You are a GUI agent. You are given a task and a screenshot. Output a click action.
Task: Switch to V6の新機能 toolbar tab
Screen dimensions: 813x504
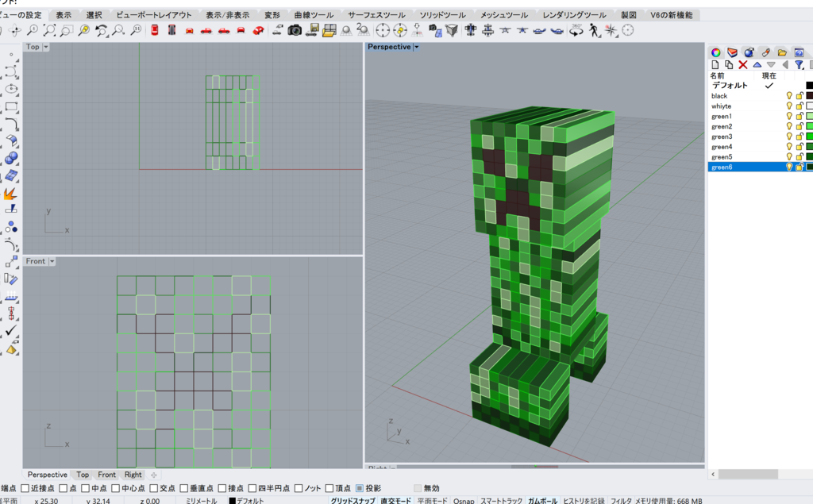[x=672, y=15]
